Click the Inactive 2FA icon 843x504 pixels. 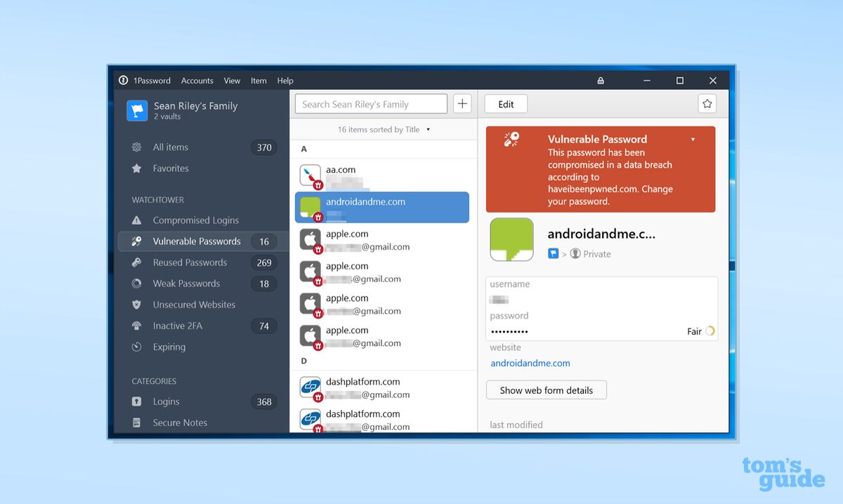138,325
